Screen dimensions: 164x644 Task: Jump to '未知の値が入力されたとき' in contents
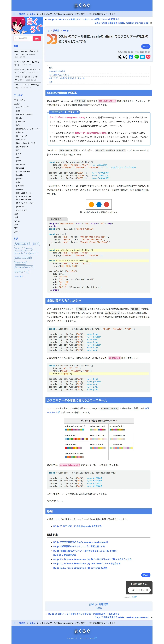click(x=59, y=74)
